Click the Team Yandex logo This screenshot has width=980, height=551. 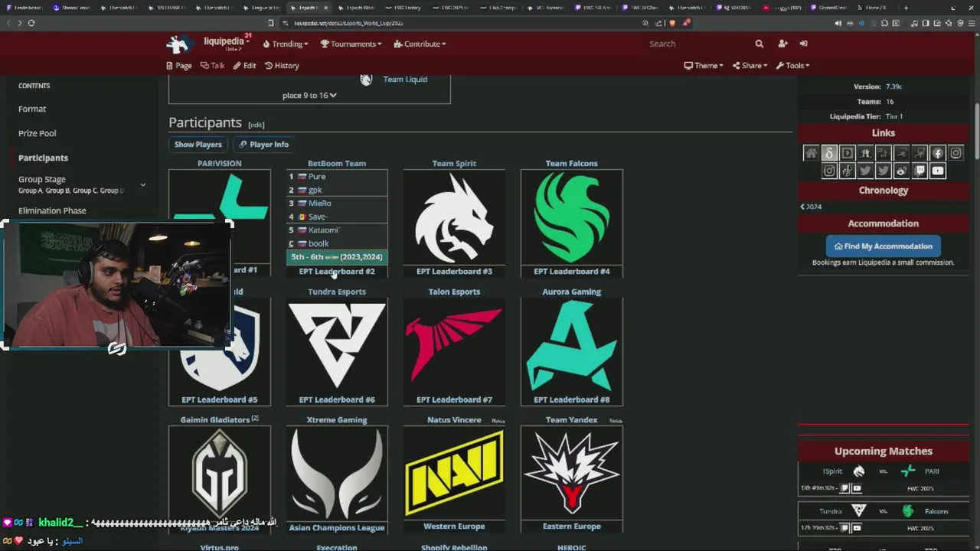pyautogui.click(x=572, y=473)
